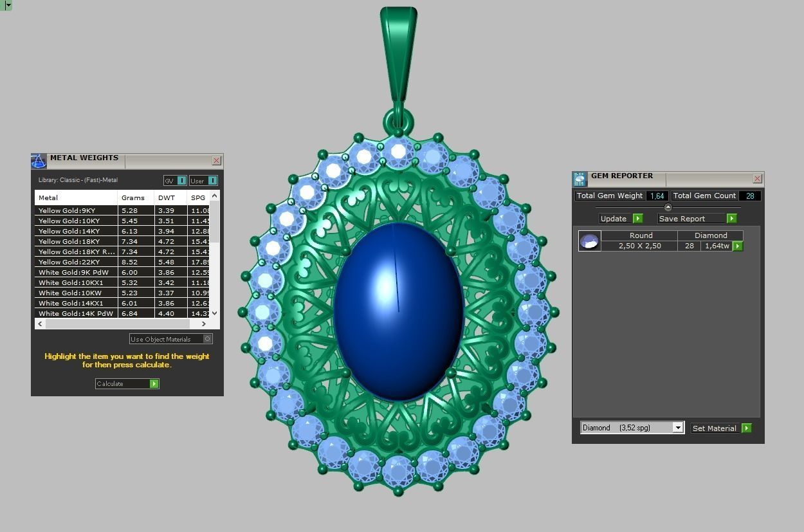This screenshot has height=532, width=804.
Task: Click the Metal Weights scale icon
Action: click(x=39, y=161)
